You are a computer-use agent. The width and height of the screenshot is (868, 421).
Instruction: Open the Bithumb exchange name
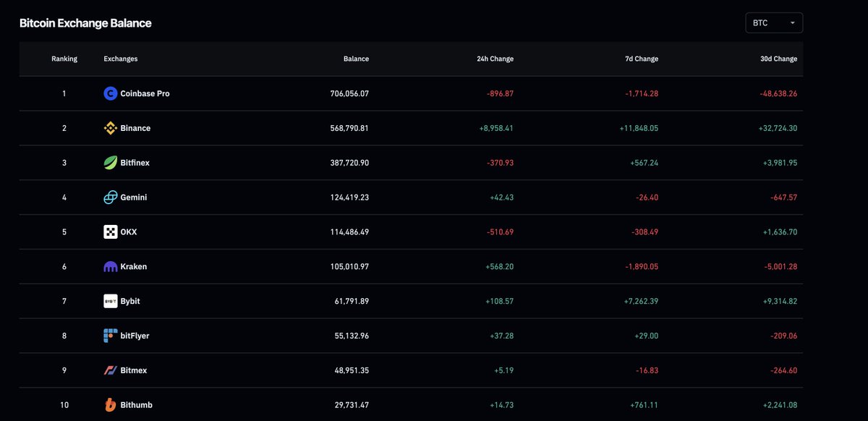point(137,405)
